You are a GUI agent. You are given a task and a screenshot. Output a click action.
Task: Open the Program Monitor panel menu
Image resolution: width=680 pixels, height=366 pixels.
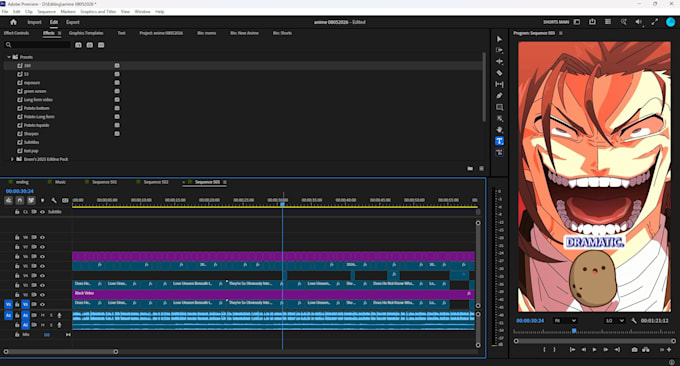point(561,33)
